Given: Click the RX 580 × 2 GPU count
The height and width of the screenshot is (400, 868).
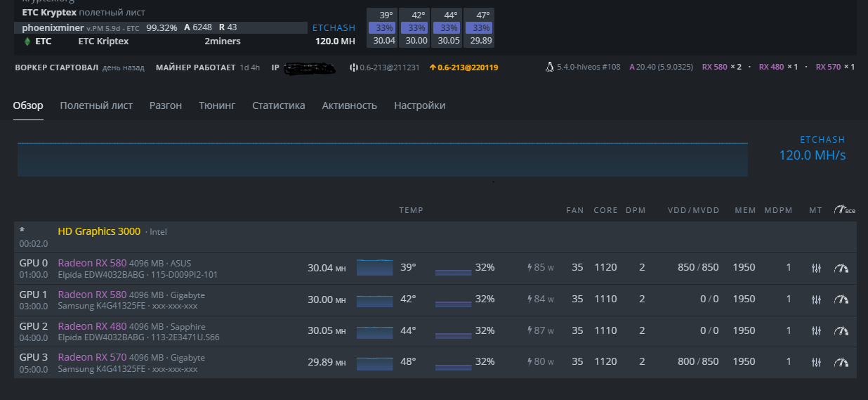Looking at the screenshot, I should pos(722,67).
